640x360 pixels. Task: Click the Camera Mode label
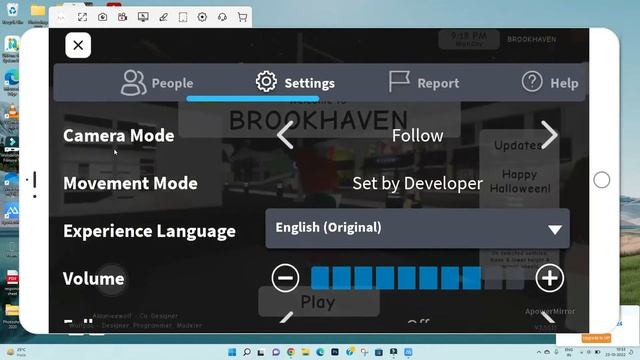pos(119,136)
